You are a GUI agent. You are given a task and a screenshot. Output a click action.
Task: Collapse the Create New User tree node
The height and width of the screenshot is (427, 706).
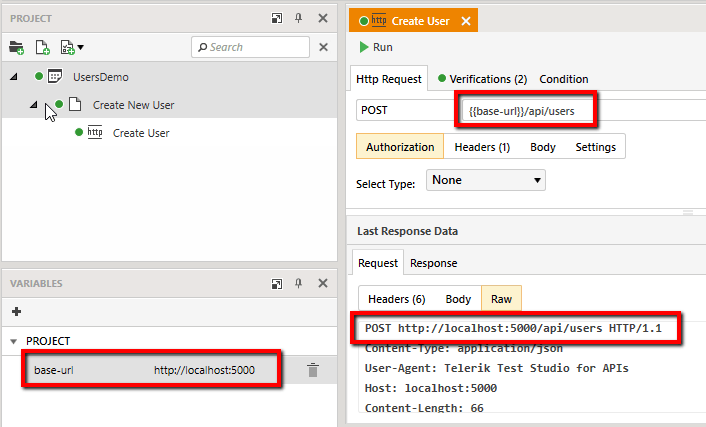[x=34, y=105]
